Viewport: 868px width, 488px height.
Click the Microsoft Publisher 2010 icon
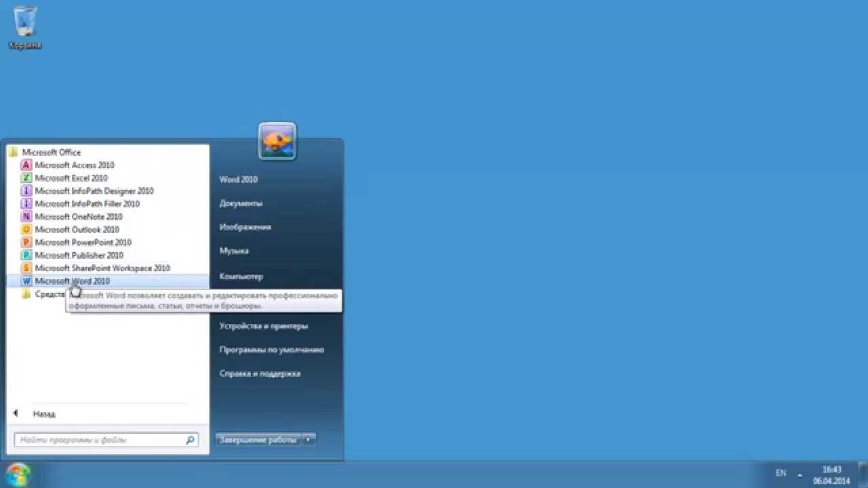click(26, 255)
